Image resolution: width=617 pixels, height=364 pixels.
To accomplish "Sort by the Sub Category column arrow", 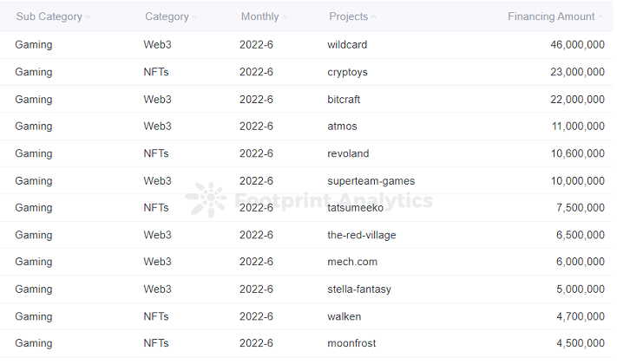I will pos(88,17).
